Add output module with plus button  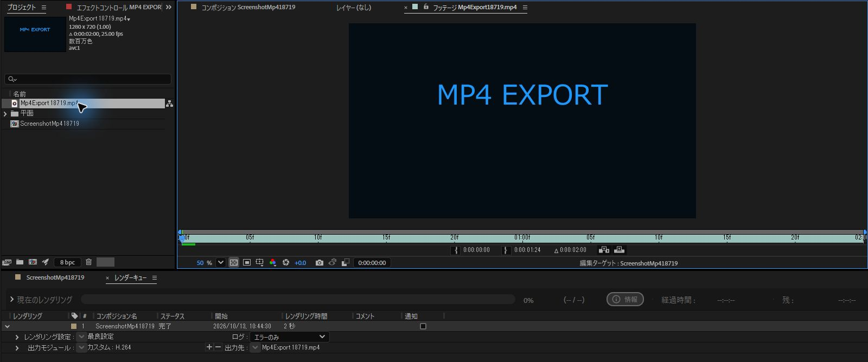(x=209, y=347)
